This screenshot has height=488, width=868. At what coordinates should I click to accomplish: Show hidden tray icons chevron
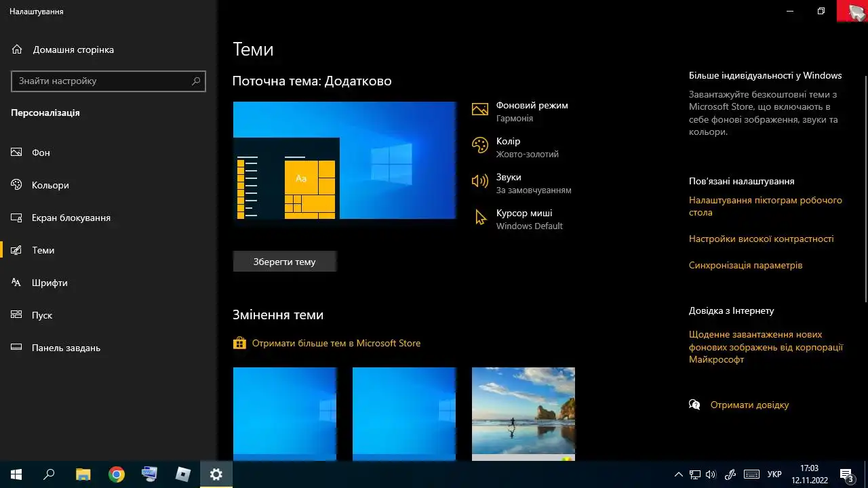678,474
